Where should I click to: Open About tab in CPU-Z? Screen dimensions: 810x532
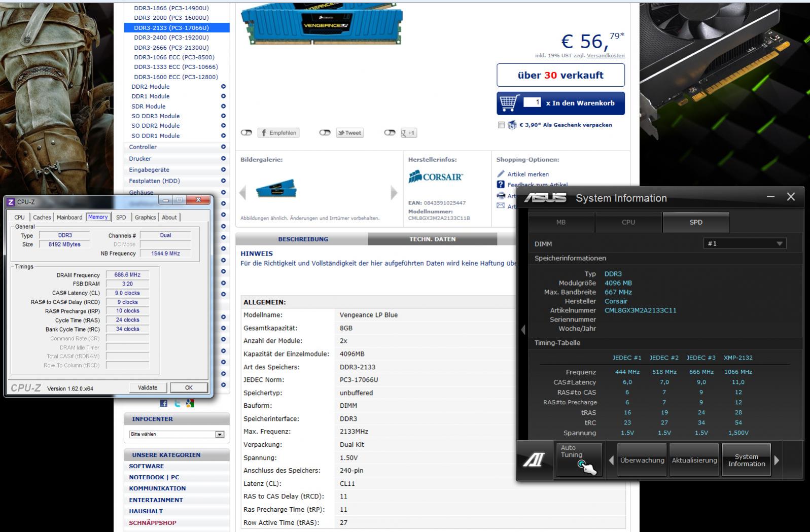tap(169, 218)
